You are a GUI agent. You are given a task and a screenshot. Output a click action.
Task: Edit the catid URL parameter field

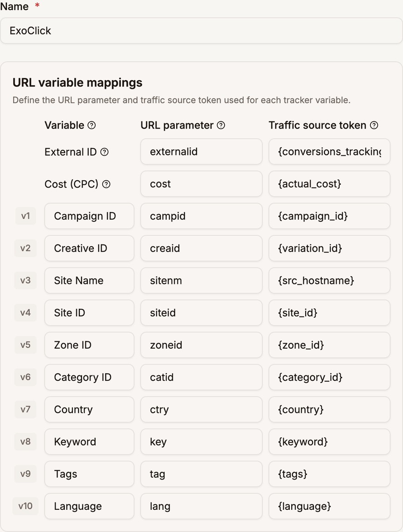click(201, 377)
